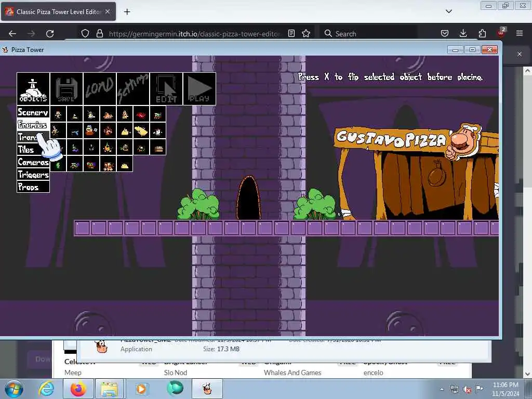Viewport: 532px width, 399px height.
Task: Open the Slo Nod author link
Action: tap(176, 373)
